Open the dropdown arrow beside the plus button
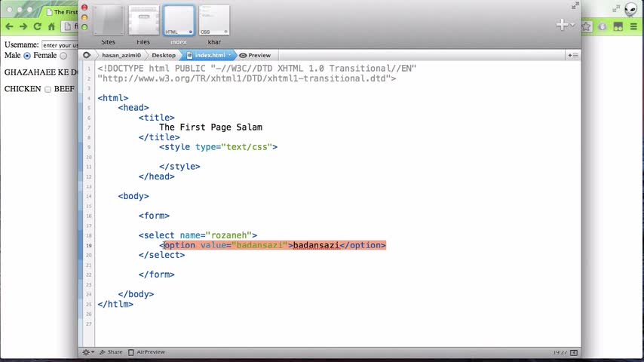 pyautogui.click(x=572, y=25)
